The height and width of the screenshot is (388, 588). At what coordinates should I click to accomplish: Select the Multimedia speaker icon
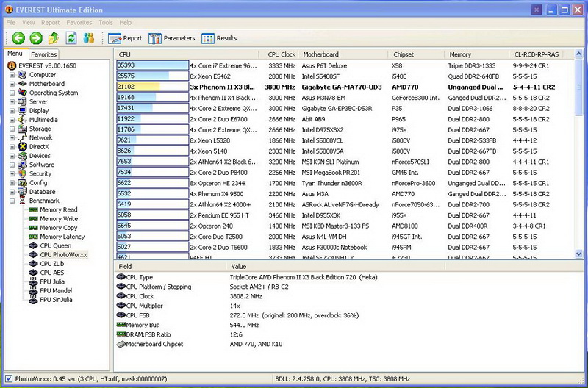click(x=23, y=120)
